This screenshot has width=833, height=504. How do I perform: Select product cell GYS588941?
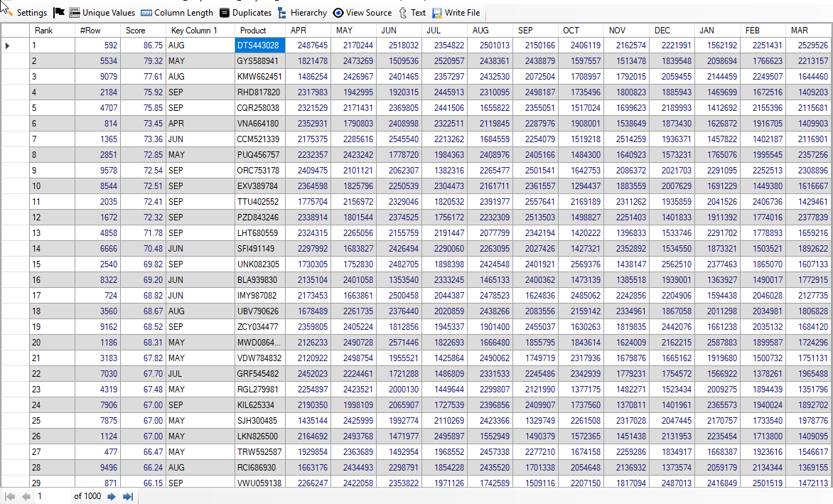click(259, 61)
